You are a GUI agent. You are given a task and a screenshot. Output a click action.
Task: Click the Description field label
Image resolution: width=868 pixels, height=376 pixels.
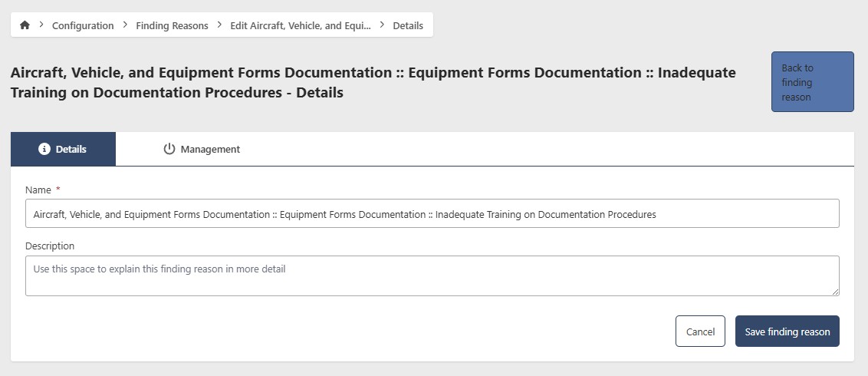(50, 246)
